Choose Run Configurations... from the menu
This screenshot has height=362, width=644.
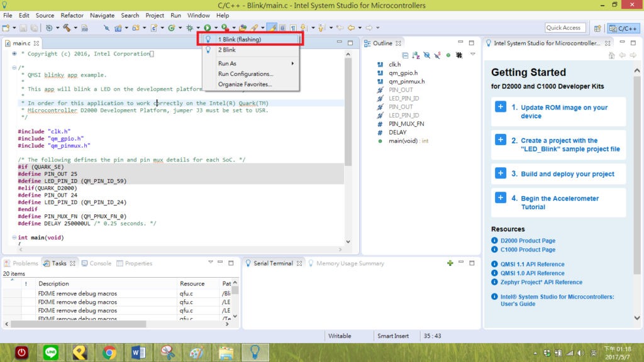[250, 74]
